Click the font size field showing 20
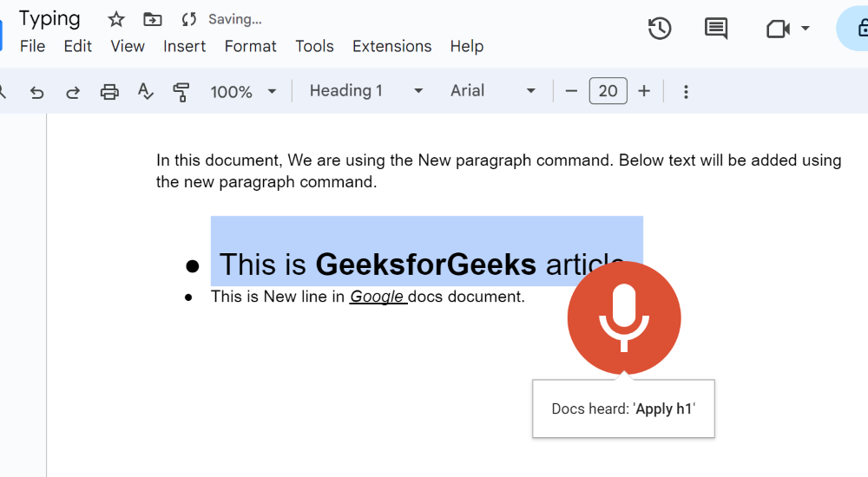Image resolution: width=868 pixels, height=477 pixels. 608,91
